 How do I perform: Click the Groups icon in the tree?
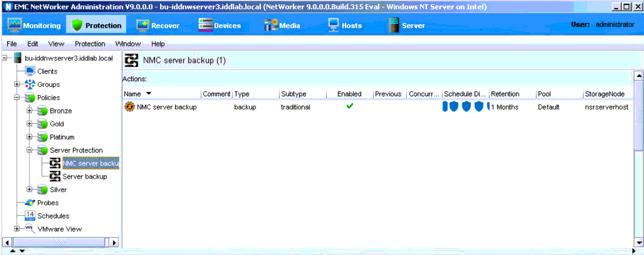(30, 85)
